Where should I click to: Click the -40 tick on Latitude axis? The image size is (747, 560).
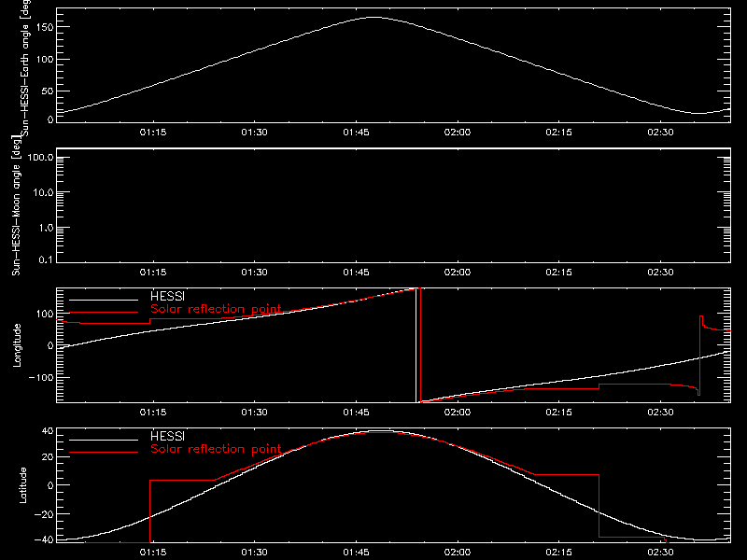pyautogui.click(x=44, y=539)
